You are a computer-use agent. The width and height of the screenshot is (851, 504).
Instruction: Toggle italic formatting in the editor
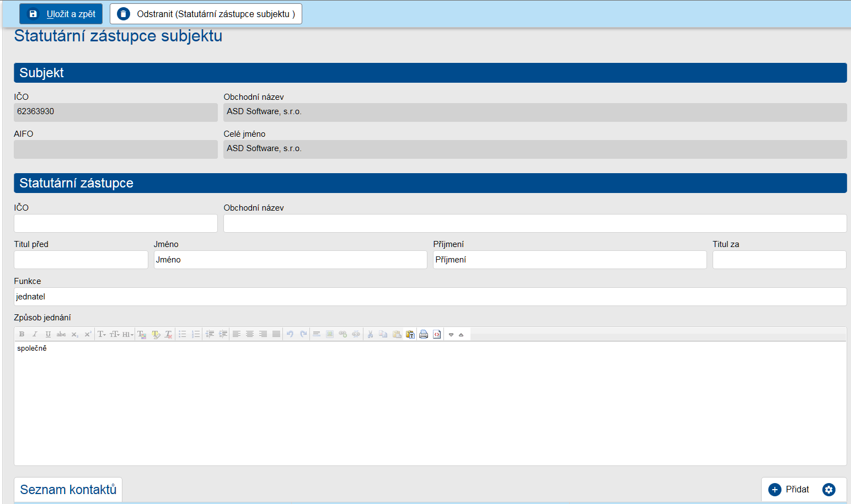(x=35, y=334)
